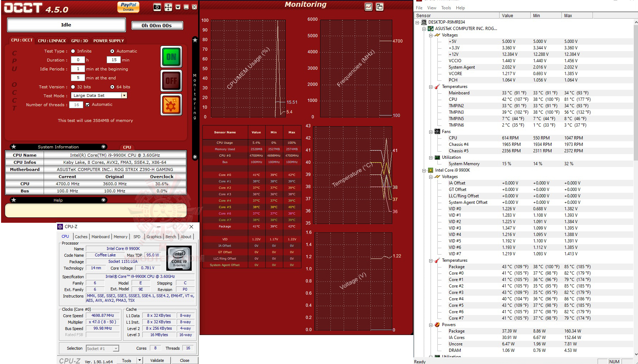Click the star icon in System Information header
This screenshot has width=638, height=364.
tap(14, 147)
